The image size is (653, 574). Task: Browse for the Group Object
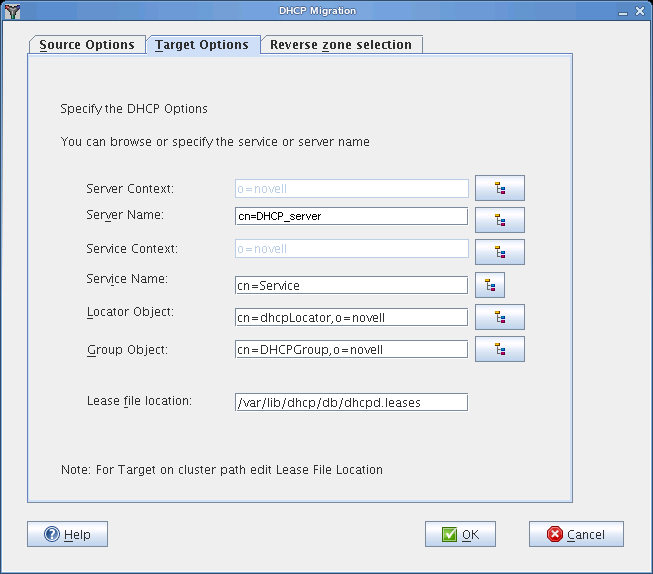[x=500, y=349]
